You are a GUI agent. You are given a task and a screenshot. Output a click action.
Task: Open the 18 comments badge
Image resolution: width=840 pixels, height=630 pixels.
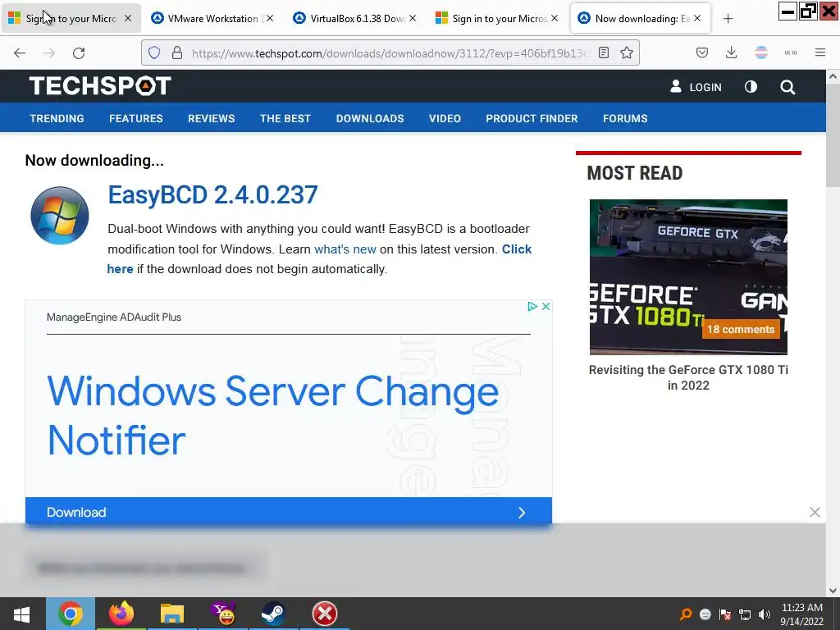741,330
